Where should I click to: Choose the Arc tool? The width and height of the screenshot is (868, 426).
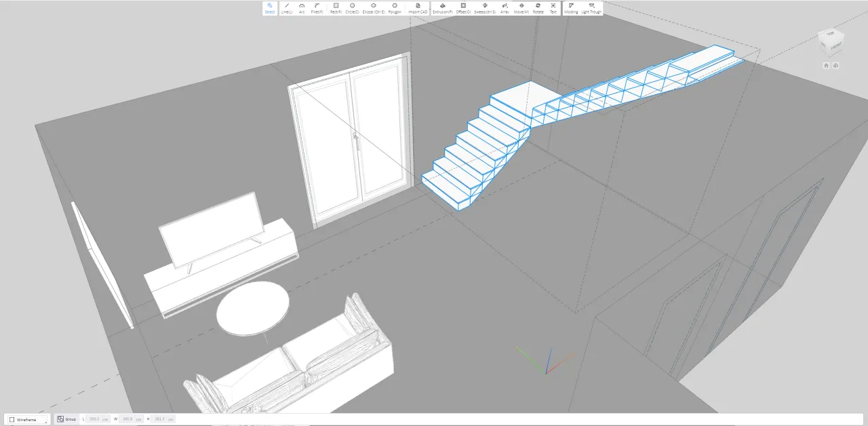302,8
